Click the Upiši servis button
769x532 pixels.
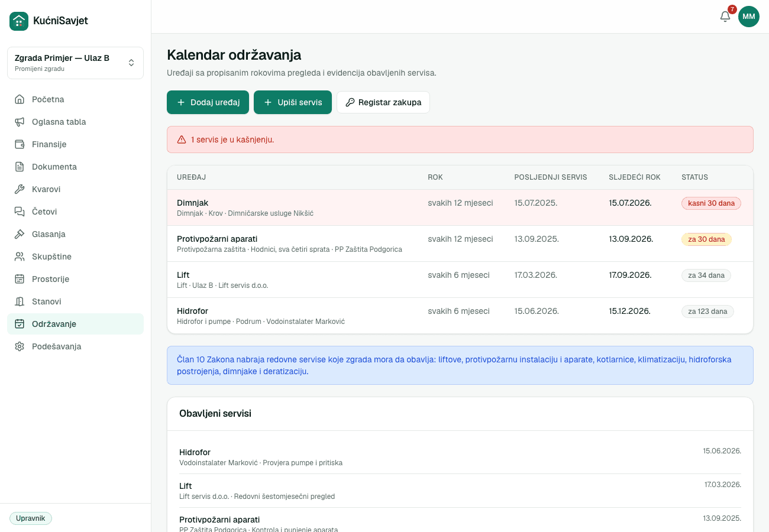(x=293, y=102)
